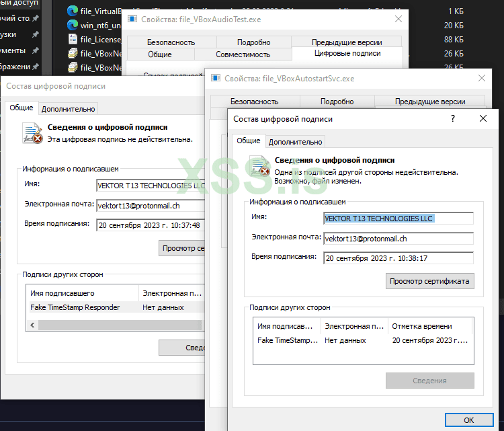The height and width of the screenshot is (431, 504).
Task: Open 'Совместимость' tab in VBoxAudioTest properties
Action: click(x=243, y=54)
